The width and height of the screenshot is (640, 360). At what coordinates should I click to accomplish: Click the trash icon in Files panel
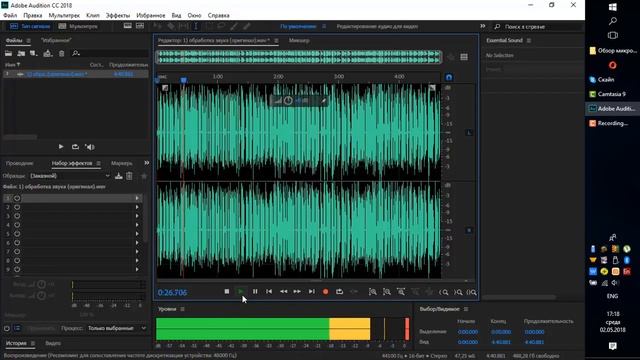pos(61,53)
